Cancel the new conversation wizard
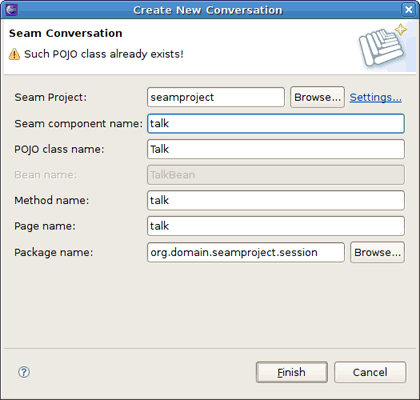The width and height of the screenshot is (420, 400). pos(370,372)
